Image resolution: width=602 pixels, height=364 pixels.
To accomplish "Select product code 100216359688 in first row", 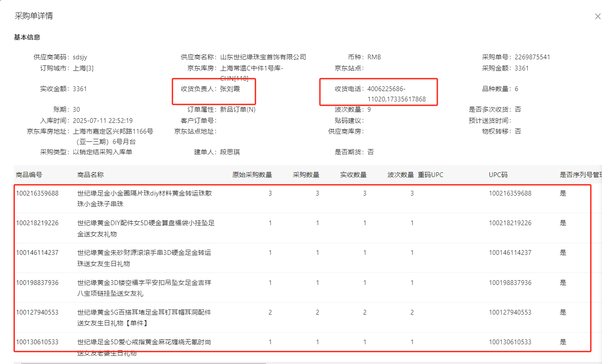I will [x=37, y=193].
